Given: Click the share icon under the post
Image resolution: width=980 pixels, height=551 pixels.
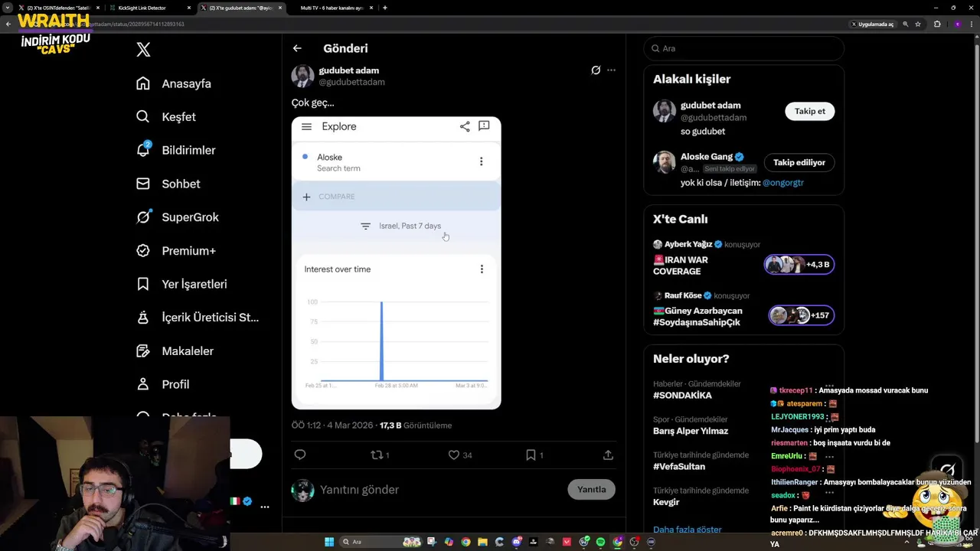Looking at the screenshot, I should 608,455.
